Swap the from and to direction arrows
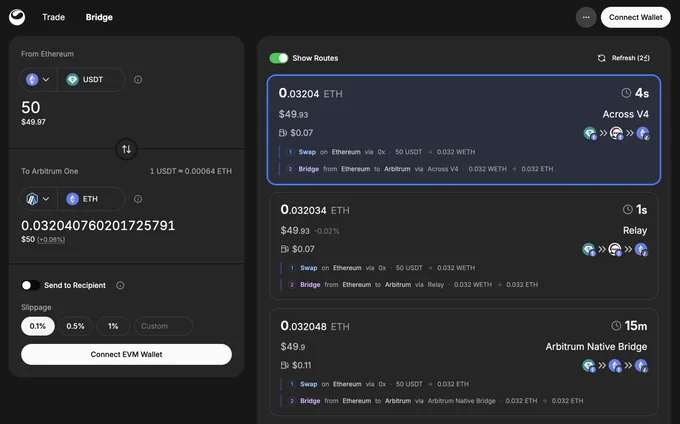 click(126, 149)
